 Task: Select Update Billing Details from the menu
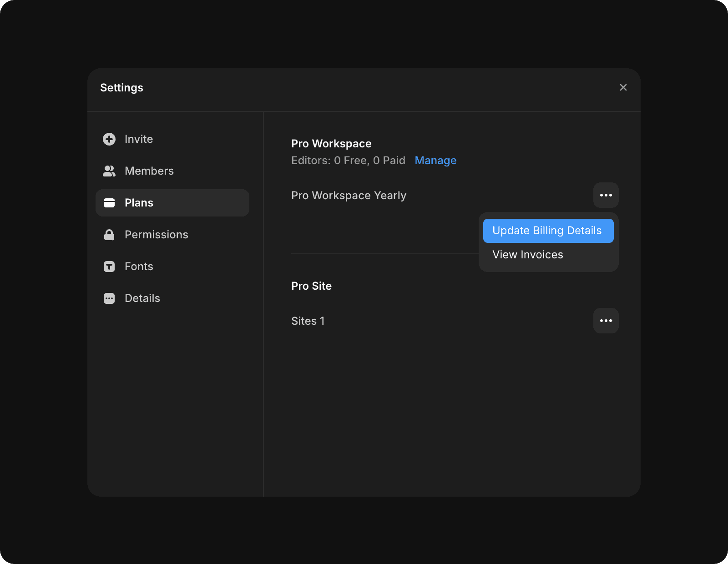[547, 231]
